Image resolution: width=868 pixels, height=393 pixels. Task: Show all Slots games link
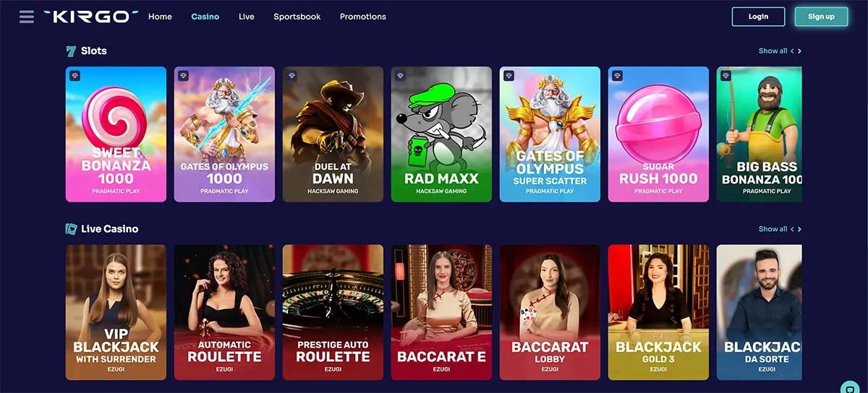point(773,51)
